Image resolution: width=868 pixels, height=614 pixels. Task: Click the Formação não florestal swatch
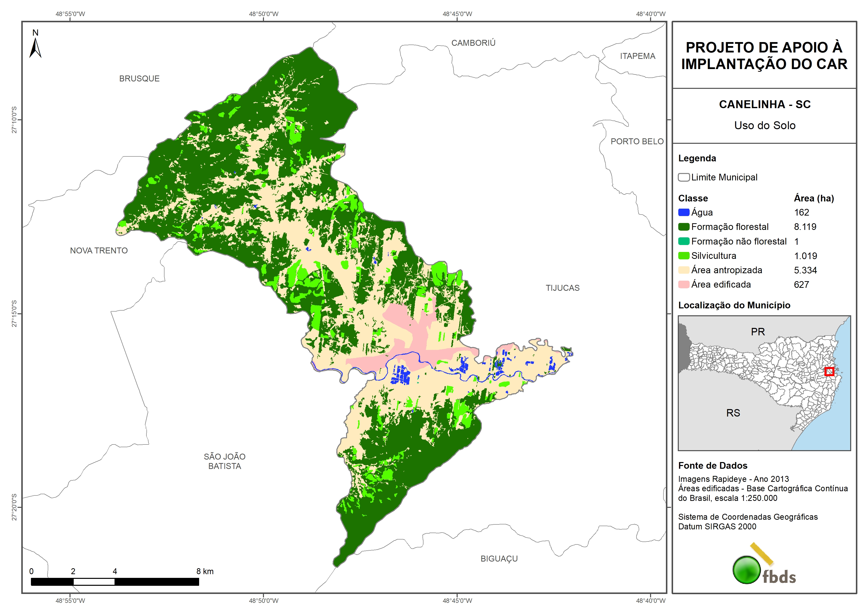[x=683, y=241]
